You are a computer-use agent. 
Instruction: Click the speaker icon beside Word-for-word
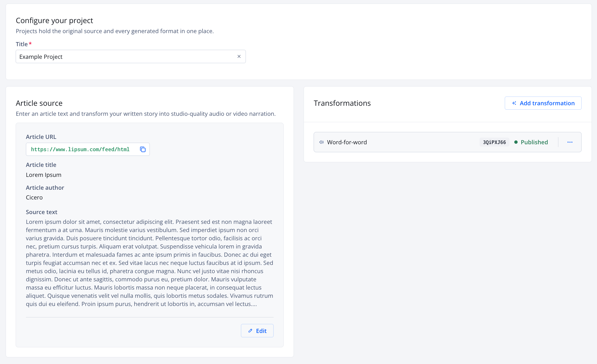pos(321,142)
